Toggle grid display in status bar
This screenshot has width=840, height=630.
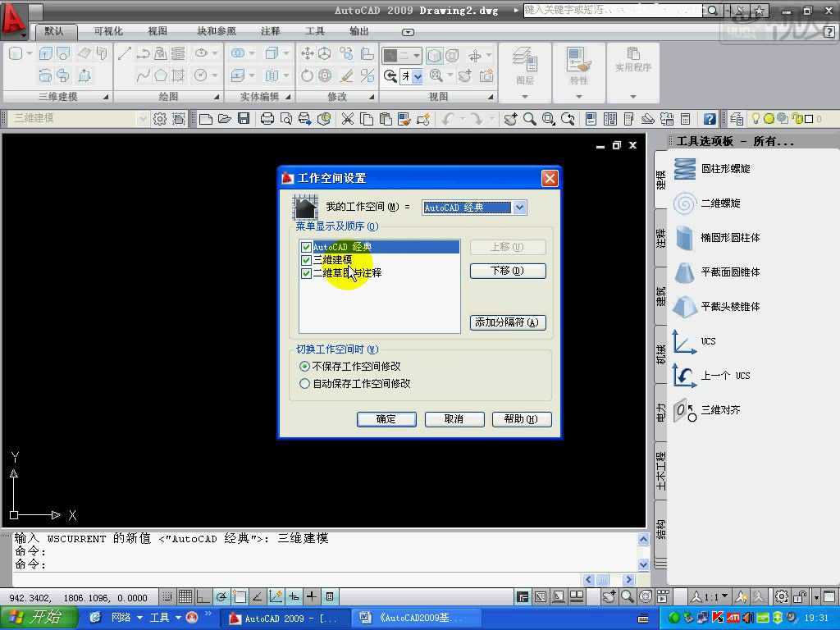click(185, 596)
